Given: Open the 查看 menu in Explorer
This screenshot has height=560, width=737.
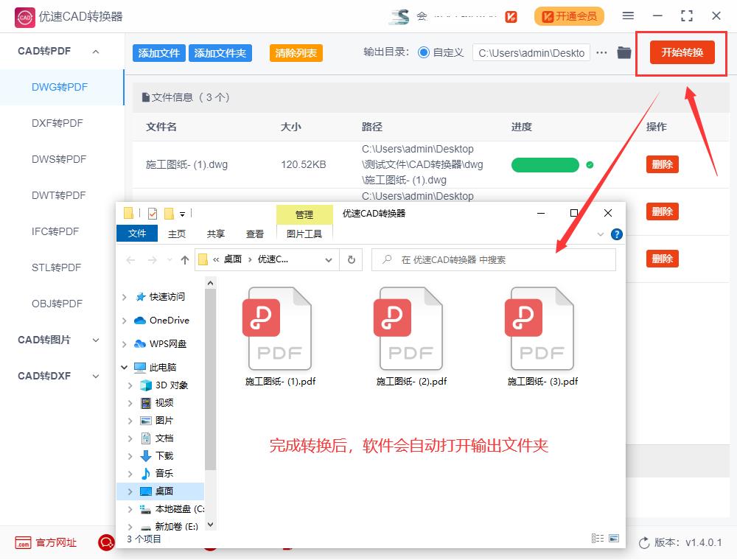Looking at the screenshot, I should (255, 234).
